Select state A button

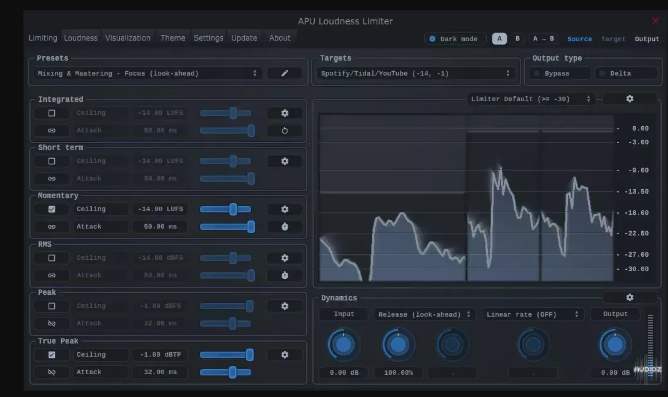point(499,39)
